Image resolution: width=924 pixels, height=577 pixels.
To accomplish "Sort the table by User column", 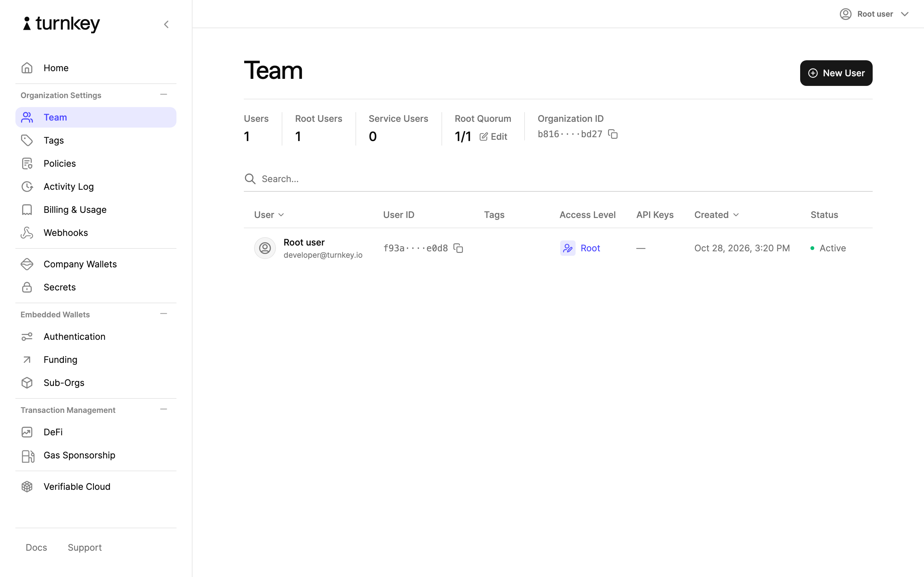I will click(269, 215).
